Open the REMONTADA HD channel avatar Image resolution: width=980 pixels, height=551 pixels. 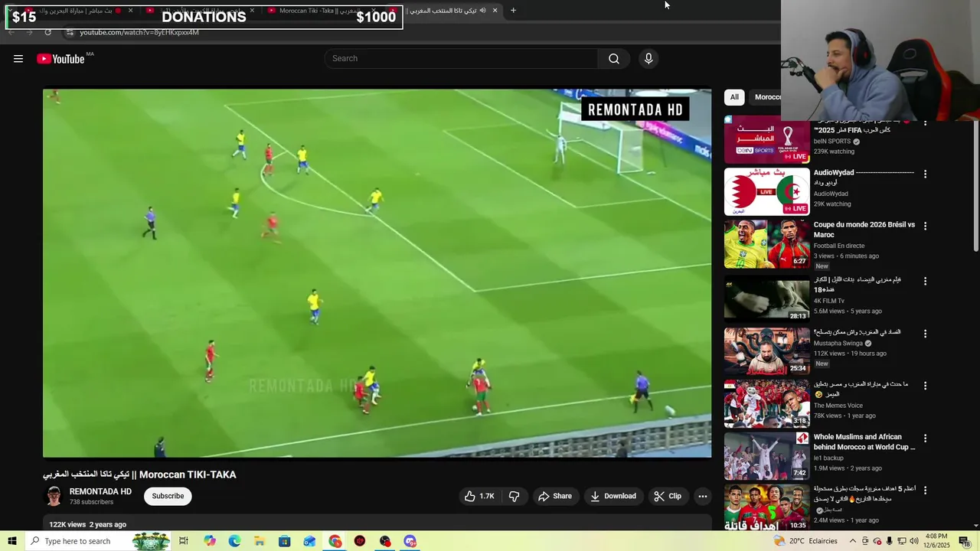click(54, 496)
